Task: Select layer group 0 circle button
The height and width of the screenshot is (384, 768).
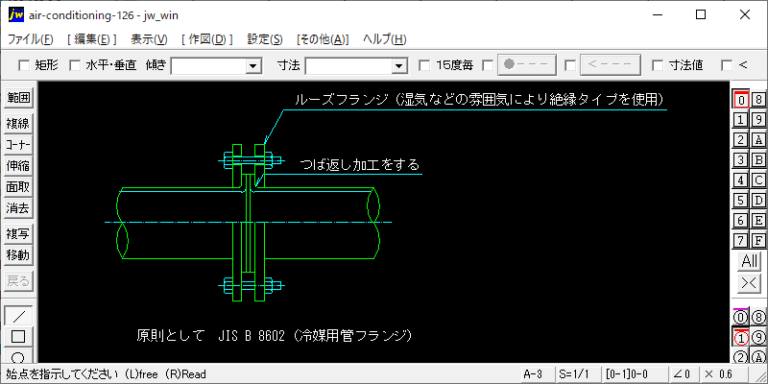Action: [x=741, y=317]
